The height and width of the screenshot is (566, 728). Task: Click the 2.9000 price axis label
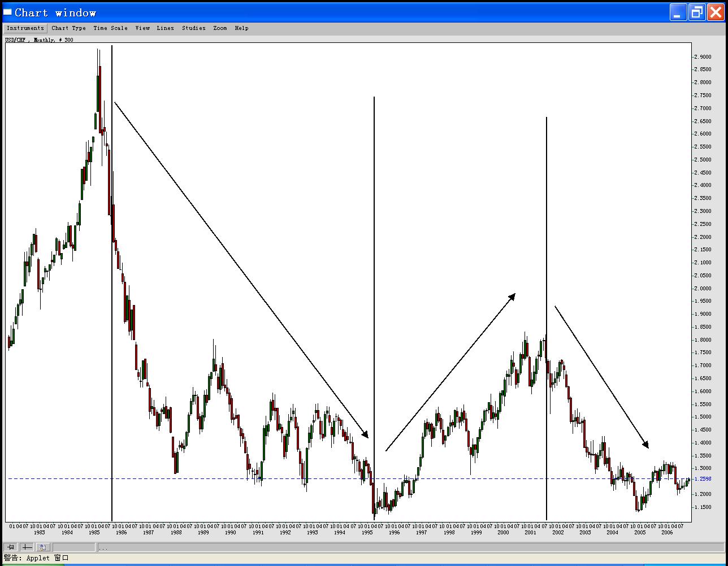coord(704,56)
